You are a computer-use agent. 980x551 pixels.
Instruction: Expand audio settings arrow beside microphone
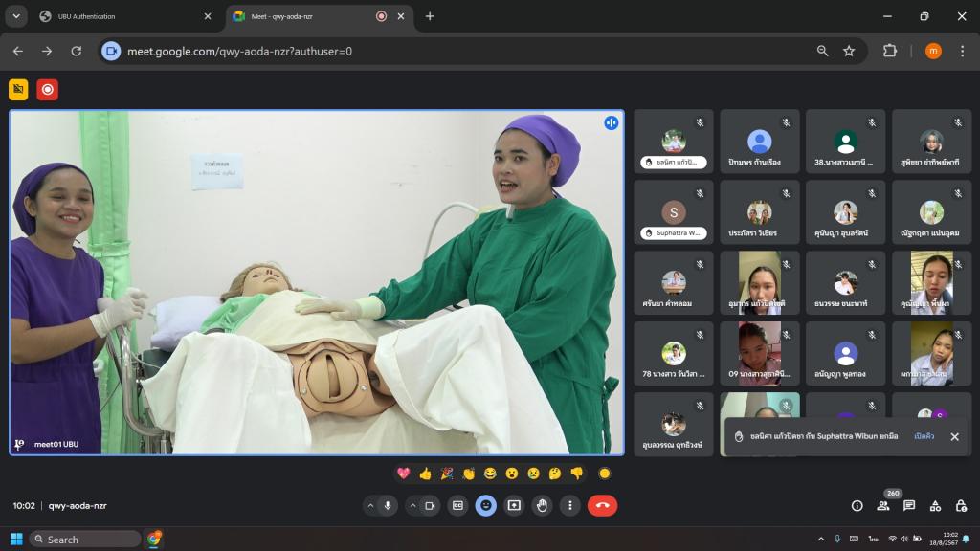coord(370,505)
